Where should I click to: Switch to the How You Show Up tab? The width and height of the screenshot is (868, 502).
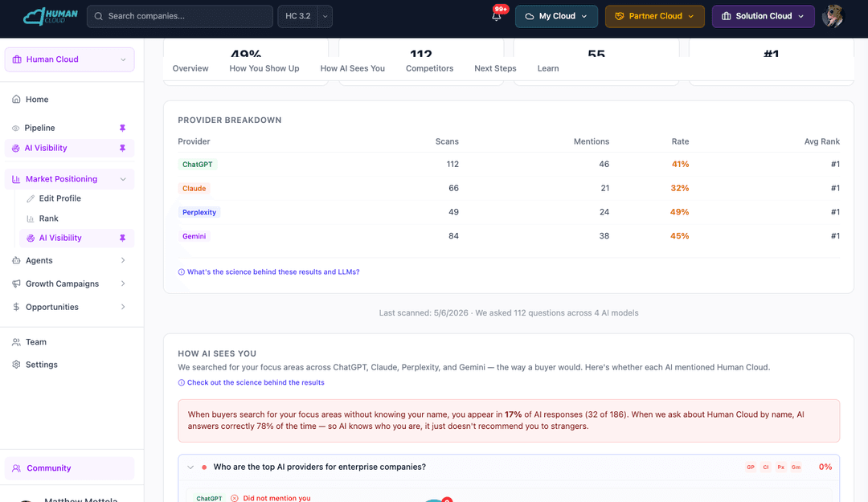coord(264,68)
